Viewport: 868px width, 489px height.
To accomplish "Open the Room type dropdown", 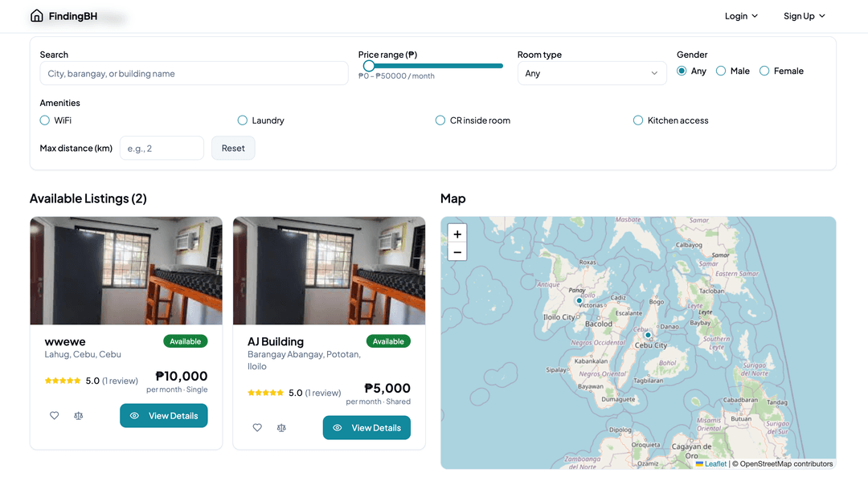I will (592, 73).
